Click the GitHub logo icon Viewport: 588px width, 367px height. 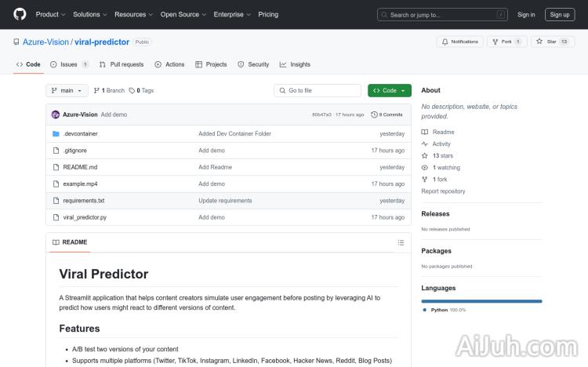(x=20, y=14)
